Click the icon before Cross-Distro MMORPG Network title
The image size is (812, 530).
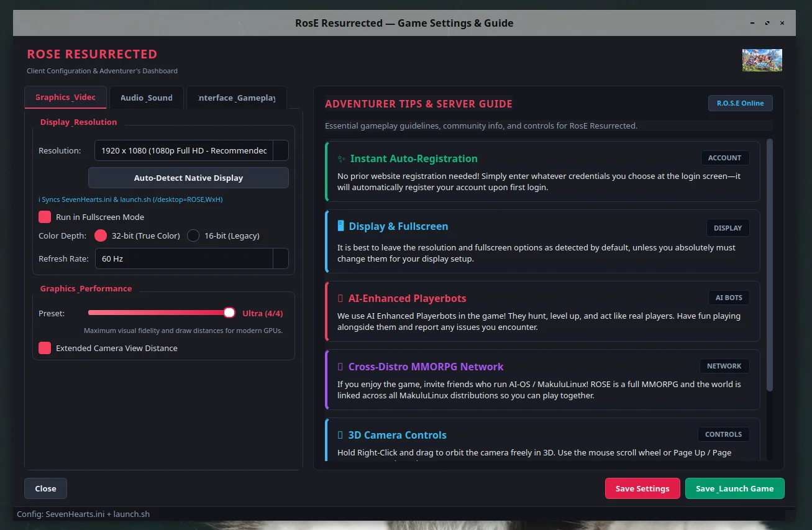340,367
